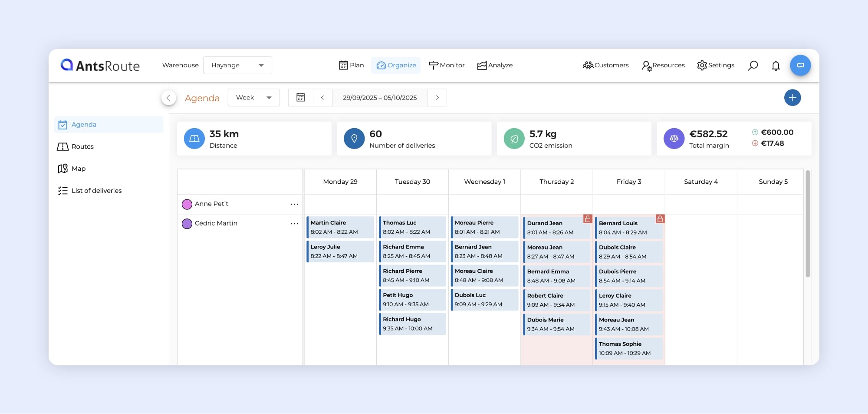Go to the Monitor tab
The image size is (868, 414).
[447, 66]
